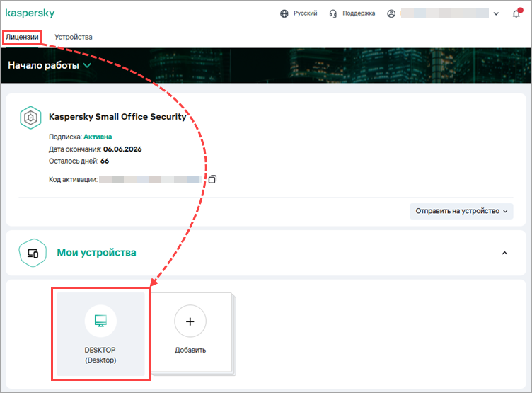
Task: Switch to the Устройства tab
Action: [x=74, y=37]
